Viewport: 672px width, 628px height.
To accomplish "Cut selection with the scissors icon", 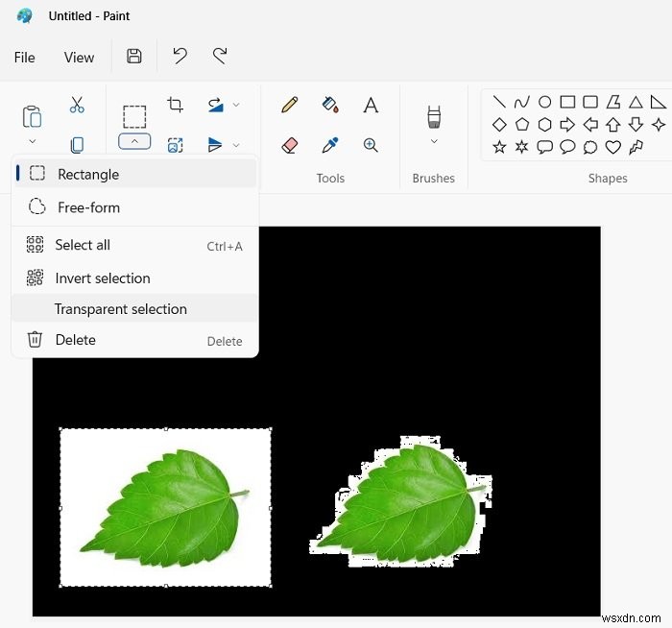I will tap(77, 105).
